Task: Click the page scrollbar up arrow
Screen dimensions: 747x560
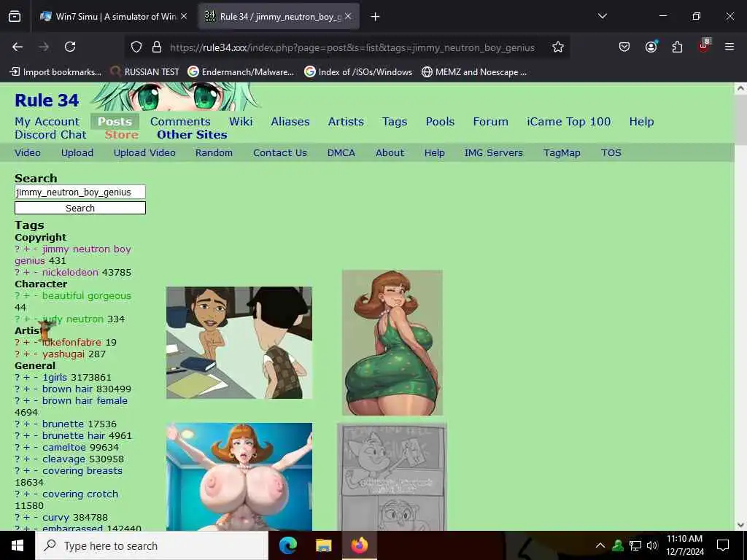Action: pyautogui.click(x=740, y=88)
